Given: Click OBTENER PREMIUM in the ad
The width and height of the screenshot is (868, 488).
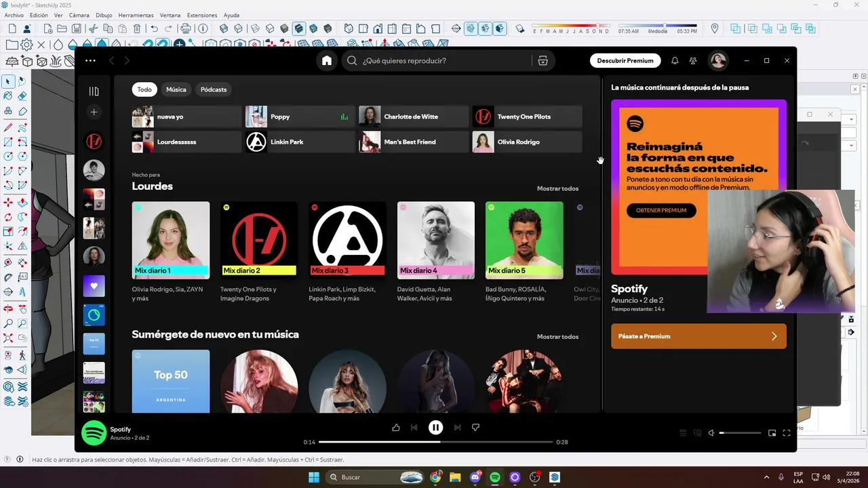Looking at the screenshot, I should point(661,210).
